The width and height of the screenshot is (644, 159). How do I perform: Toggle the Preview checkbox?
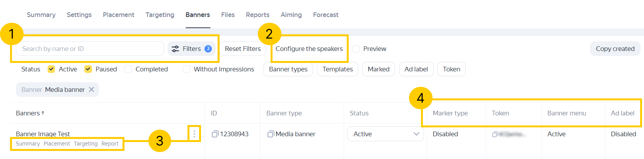pyautogui.click(x=356, y=49)
